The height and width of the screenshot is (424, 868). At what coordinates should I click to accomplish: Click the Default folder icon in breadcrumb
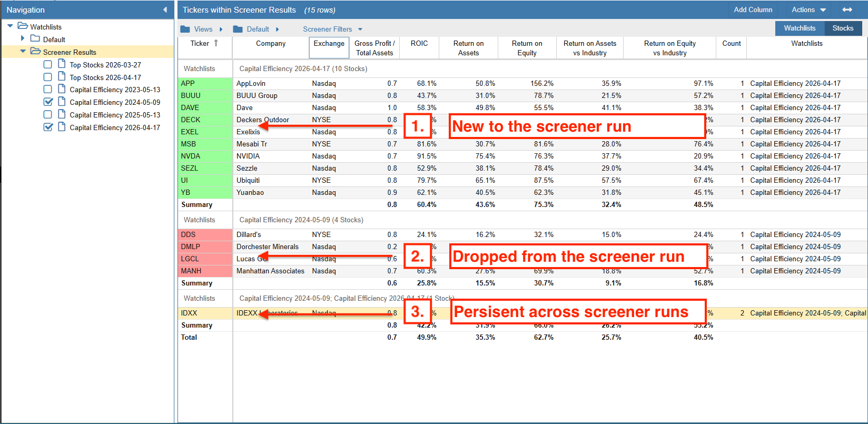point(238,29)
